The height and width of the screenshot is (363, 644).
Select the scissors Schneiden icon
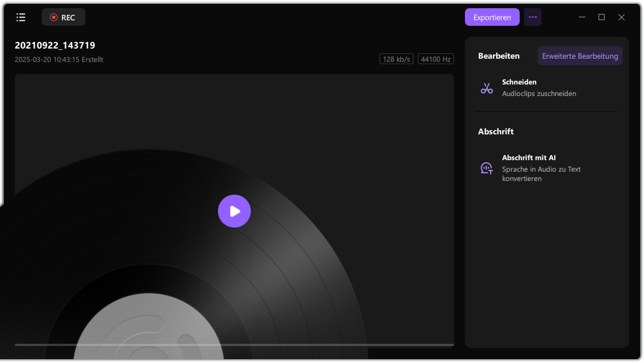tap(487, 88)
